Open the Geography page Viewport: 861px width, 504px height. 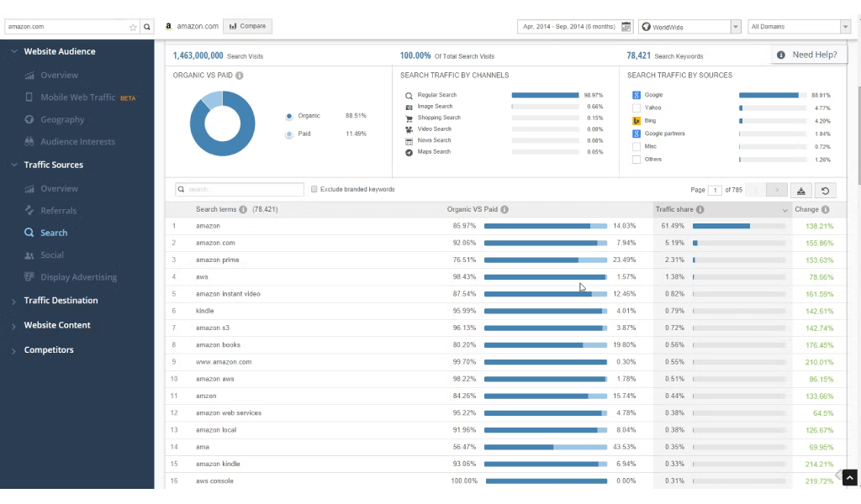[62, 119]
